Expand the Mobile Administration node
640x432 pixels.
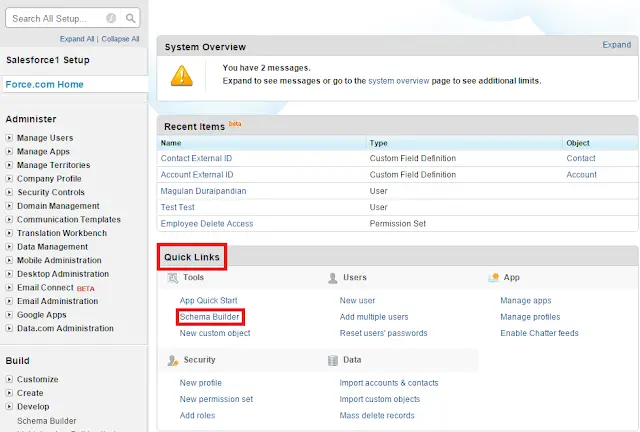[9, 260]
